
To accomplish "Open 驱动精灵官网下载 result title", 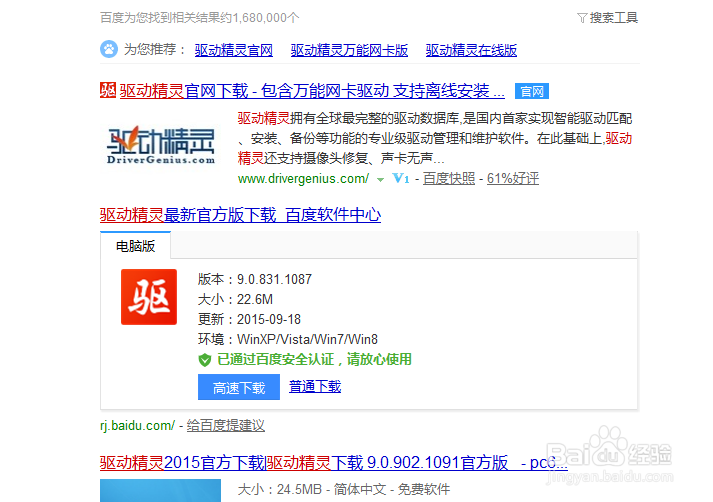I will [312, 91].
